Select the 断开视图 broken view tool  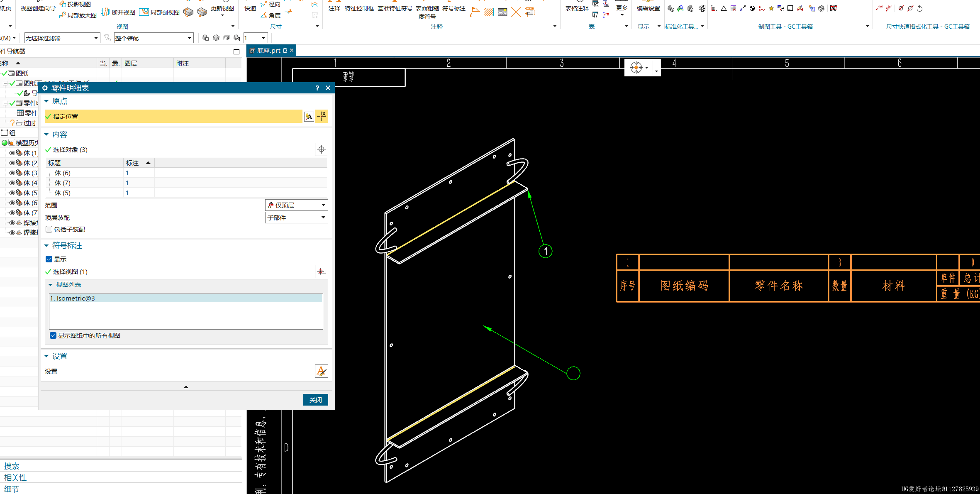(118, 12)
